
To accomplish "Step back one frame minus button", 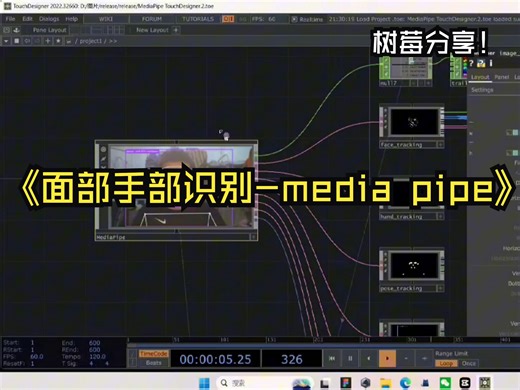I will tap(406, 358).
